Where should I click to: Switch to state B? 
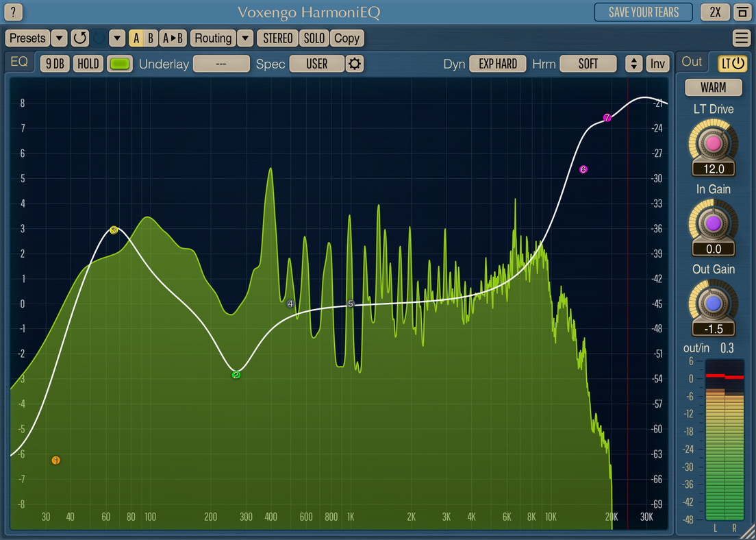pyautogui.click(x=151, y=38)
